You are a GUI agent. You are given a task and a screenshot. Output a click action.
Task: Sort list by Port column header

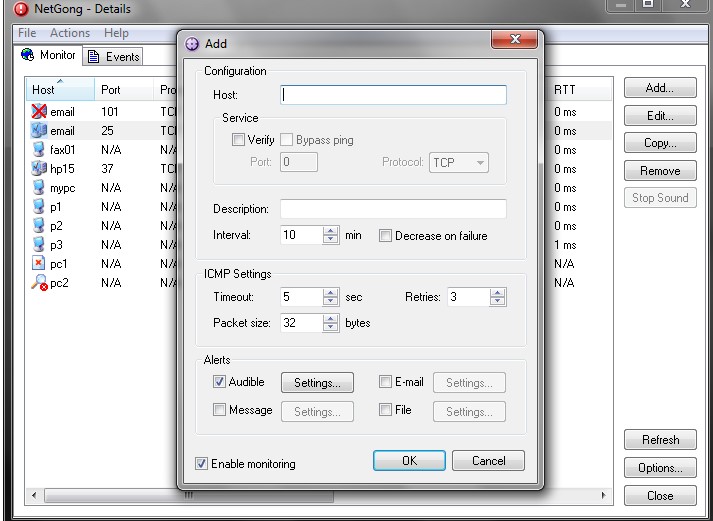pos(124,90)
